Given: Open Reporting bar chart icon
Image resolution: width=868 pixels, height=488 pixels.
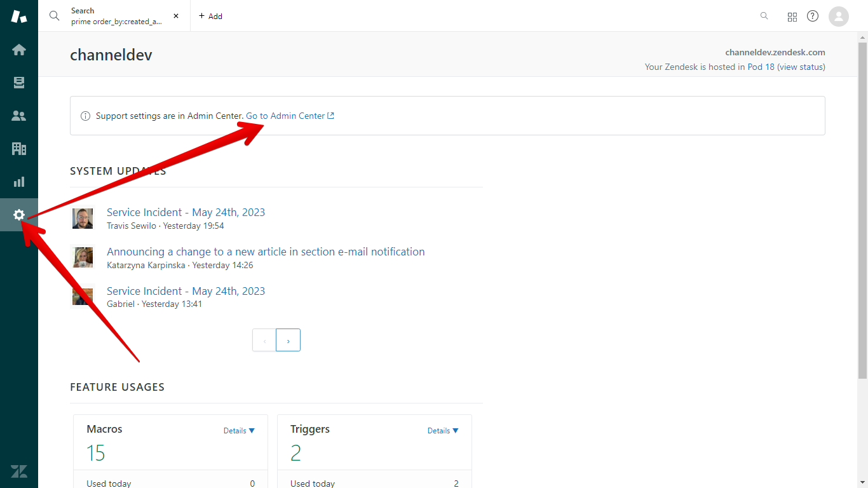Looking at the screenshot, I should [19, 182].
